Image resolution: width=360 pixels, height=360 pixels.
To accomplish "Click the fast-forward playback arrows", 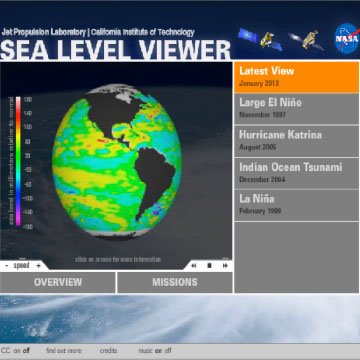I will click(x=225, y=266).
